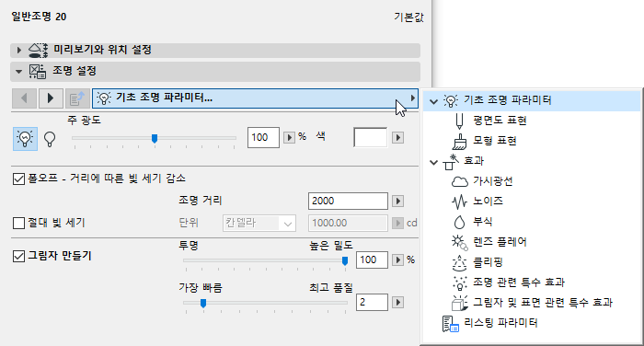This screenshot has height=346, width=644.
Task: Select the 효과 group entry
Action: click(474, 161)
